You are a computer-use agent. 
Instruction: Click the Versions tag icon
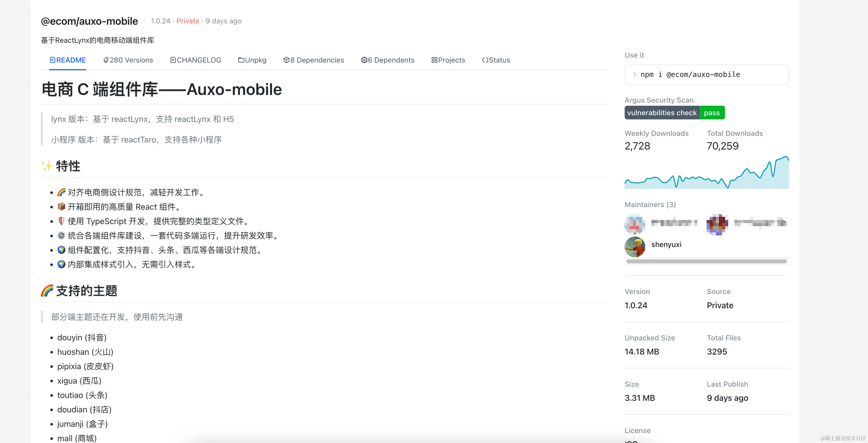106,60
